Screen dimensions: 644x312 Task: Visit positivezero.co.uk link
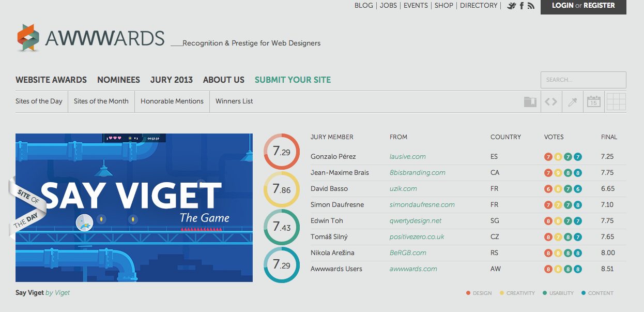[x=417, y=237]
